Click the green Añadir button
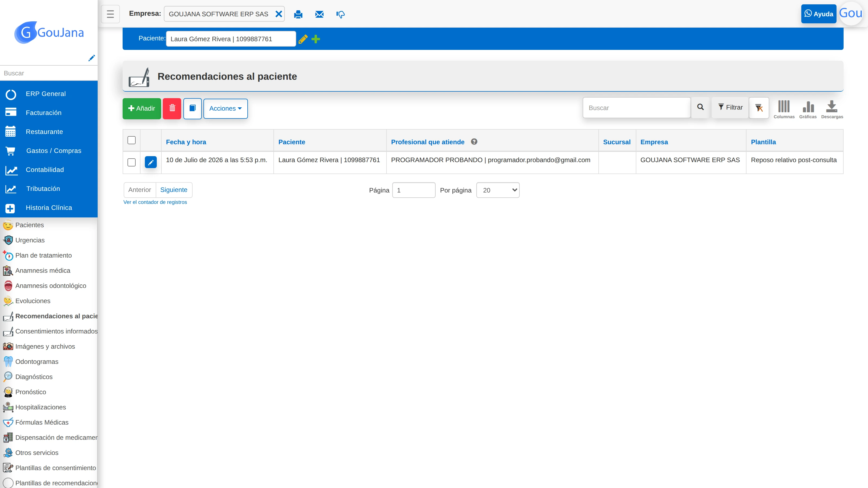 tap(142, 108)
